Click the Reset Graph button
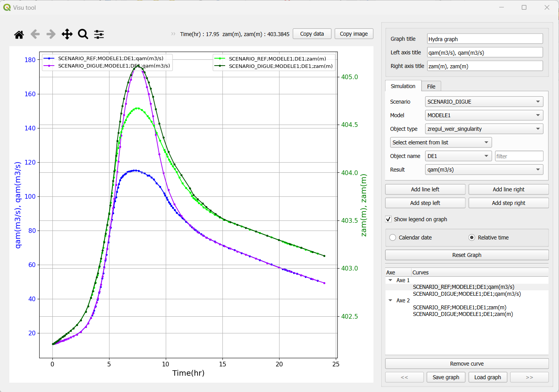Image resolution: width=559 pixels, height=392 pixels. [x=467, y=255]
